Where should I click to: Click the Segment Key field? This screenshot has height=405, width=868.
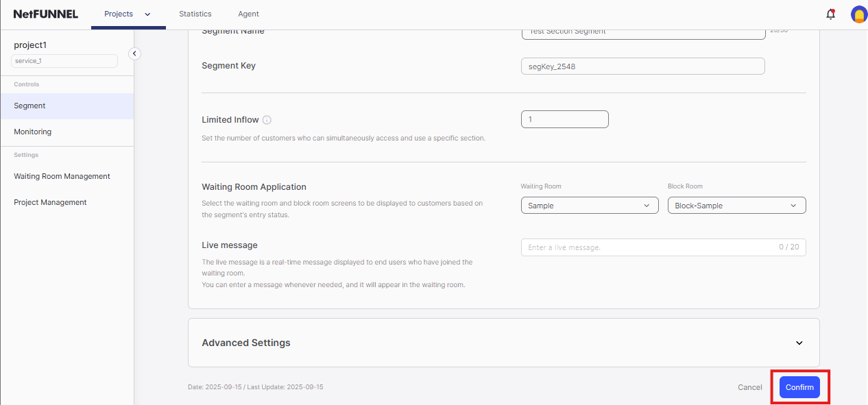point(642,66)
